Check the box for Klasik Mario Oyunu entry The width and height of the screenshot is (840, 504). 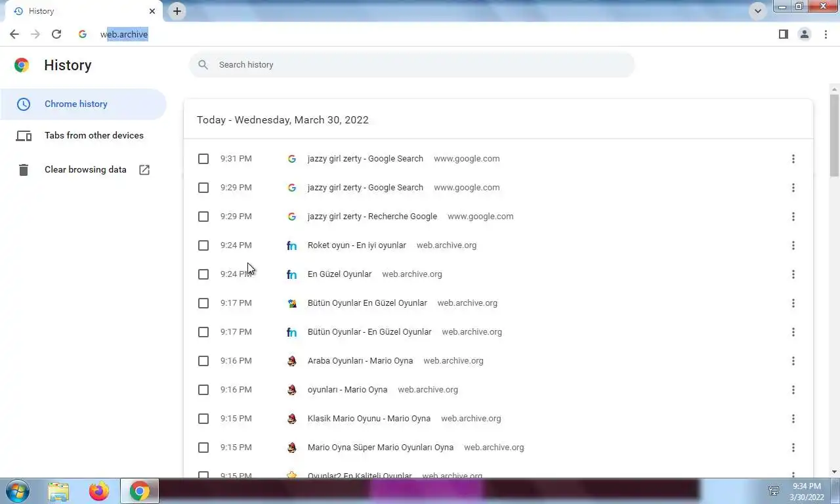[x=203, y=419]
